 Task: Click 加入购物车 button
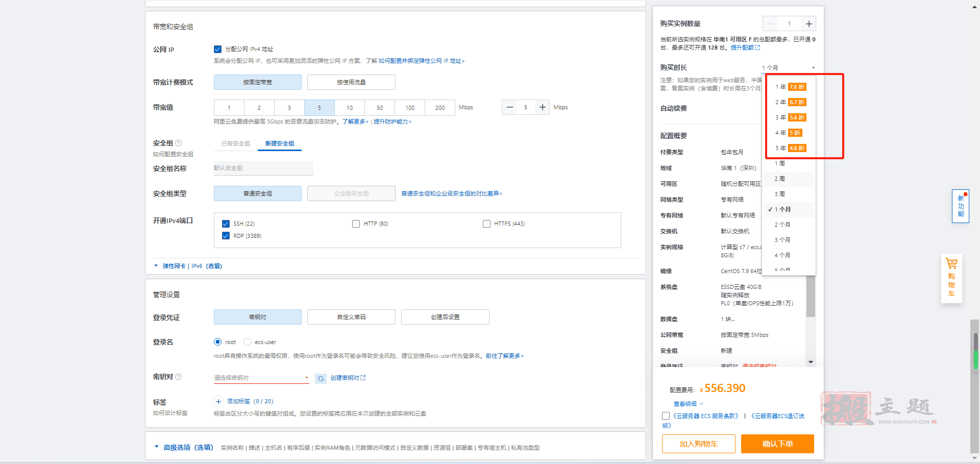point(699,444)
